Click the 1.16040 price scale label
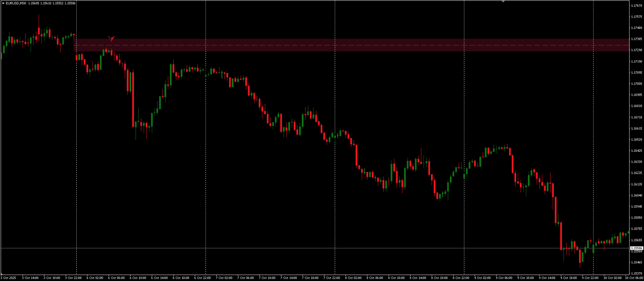Screen dimensions: 644x281 pos(636,195)
